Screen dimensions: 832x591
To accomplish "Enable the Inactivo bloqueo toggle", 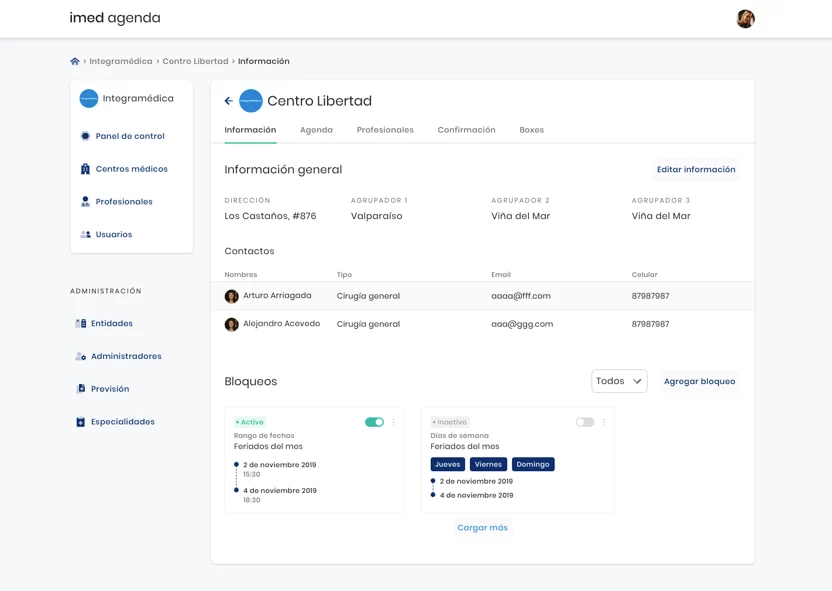I will tap(585, 422).
